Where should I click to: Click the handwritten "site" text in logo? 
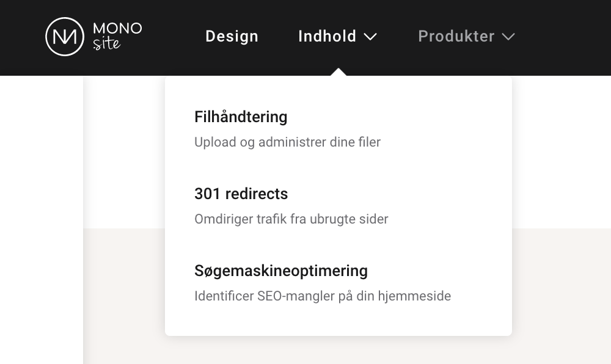[x=107, y=44]
